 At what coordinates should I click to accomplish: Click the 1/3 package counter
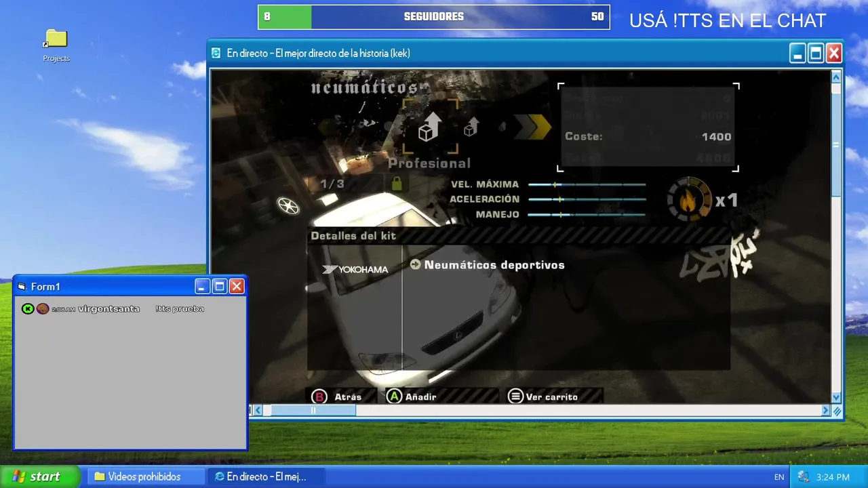pos(332,184)
